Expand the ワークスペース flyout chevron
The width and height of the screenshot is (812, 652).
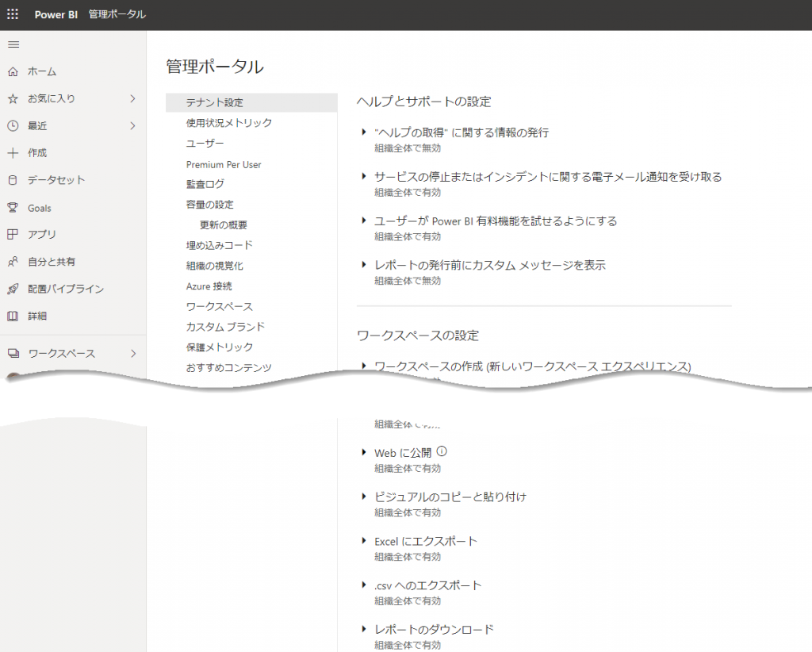coord(132,354)
